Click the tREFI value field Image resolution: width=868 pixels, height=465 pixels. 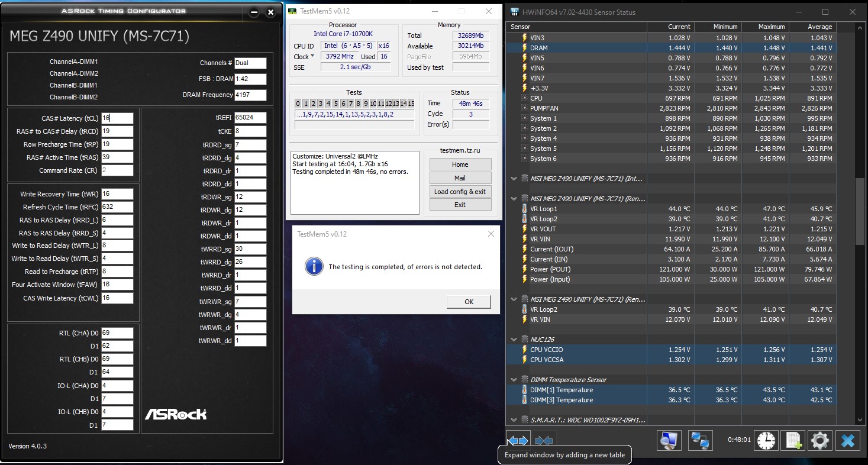click(250, 118)
